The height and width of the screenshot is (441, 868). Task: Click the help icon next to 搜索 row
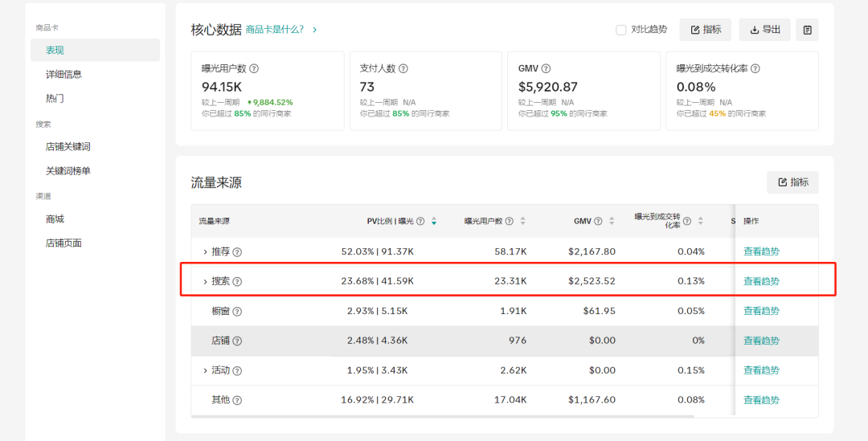click(x=237, y=282)
